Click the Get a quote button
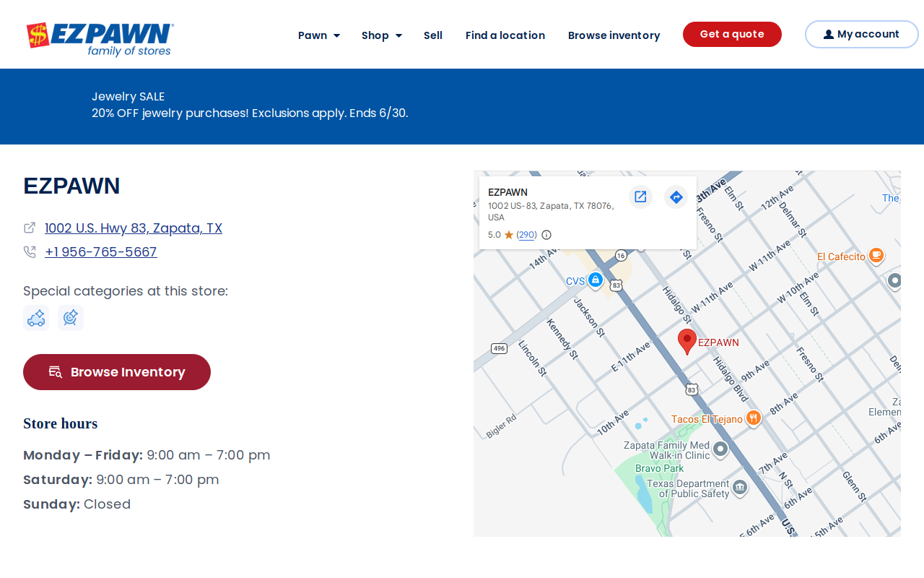 [732, 34]
